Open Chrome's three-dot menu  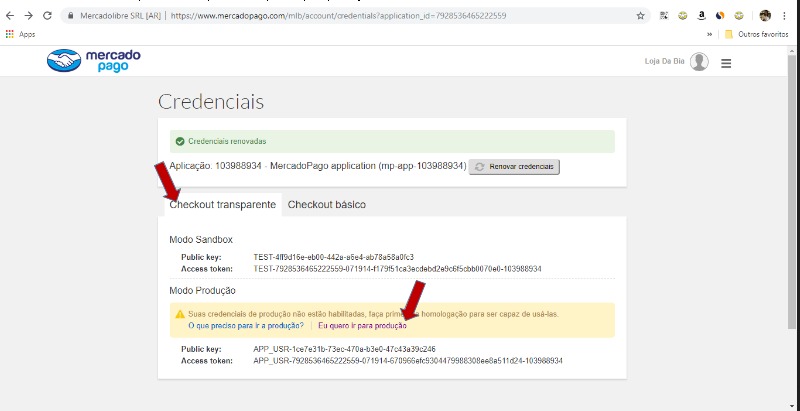(x=784, y=16)
